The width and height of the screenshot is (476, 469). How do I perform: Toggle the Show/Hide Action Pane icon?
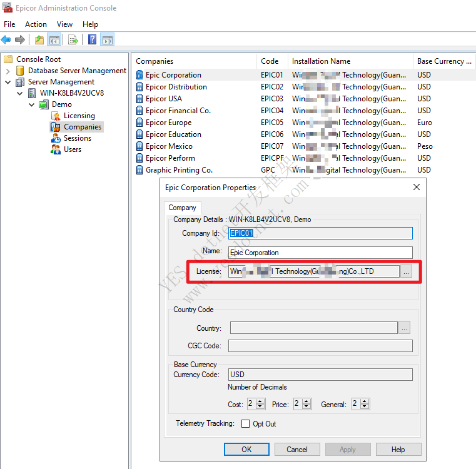(x=107, y=40)
